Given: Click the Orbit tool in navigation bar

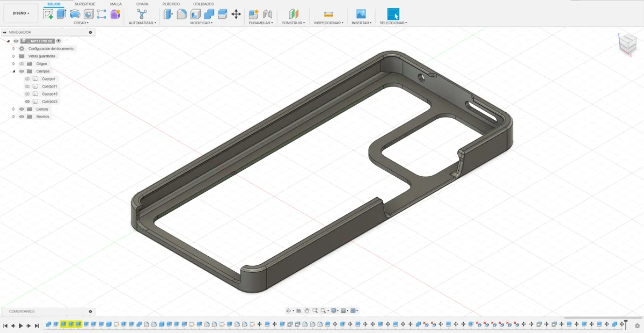Looking at the screenshot, I should (289, 310).
